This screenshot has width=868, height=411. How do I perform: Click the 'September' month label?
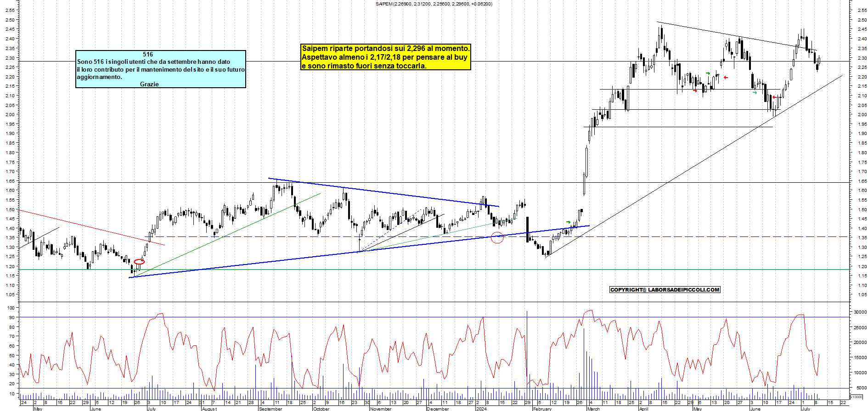pos(271,409)
